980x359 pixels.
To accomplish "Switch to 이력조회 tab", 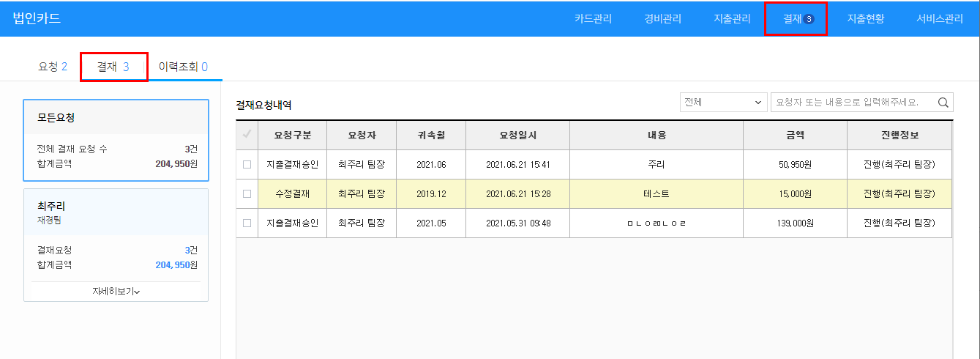I will click(183, 67).
